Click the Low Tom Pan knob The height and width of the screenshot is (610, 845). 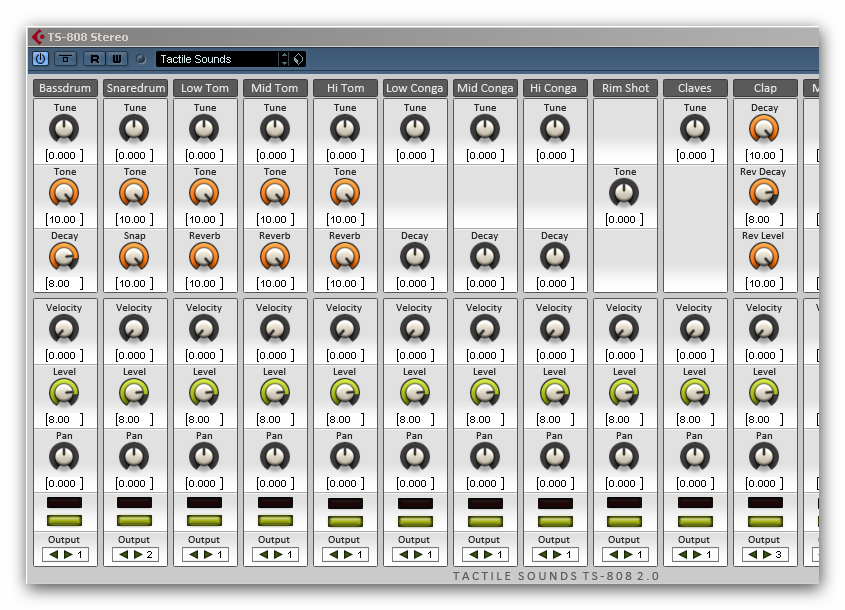coord(204,458)
